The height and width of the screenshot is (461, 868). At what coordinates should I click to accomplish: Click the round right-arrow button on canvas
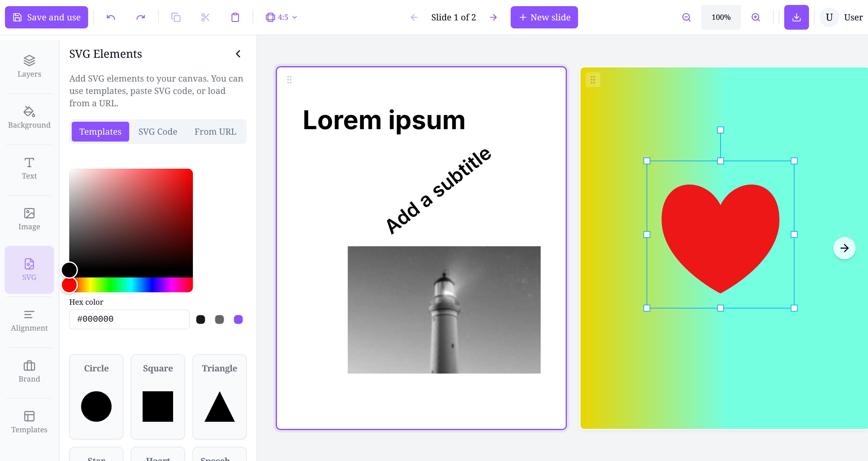click(x=845, y=248)
